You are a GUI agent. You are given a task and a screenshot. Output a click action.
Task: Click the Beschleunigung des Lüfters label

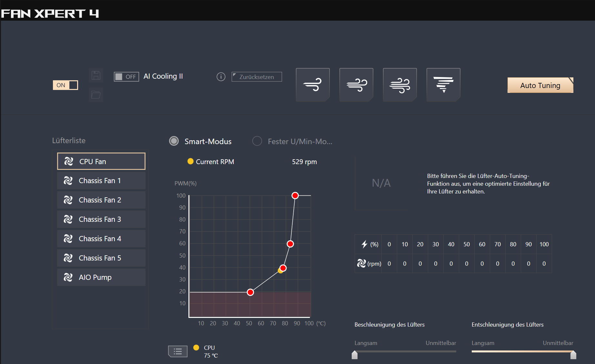tap(389, 324)
